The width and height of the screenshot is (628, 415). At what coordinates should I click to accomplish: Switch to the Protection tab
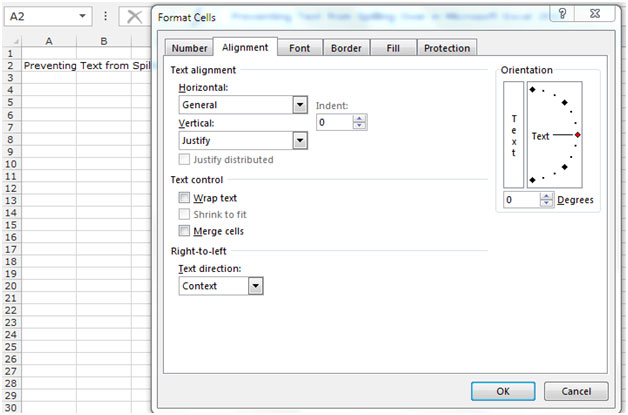[446, 48]
